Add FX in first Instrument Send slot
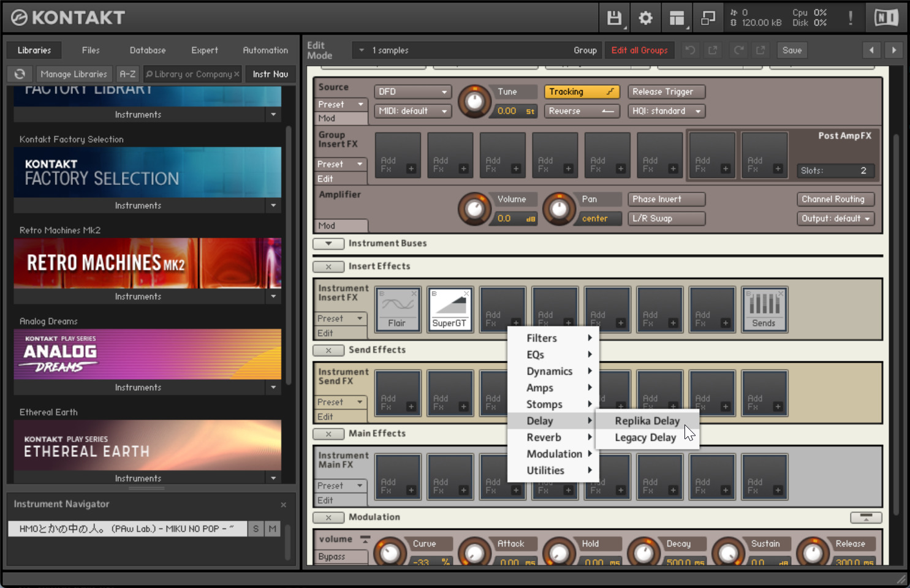Viewport: 910px width, 588px height. coord(398,393)
